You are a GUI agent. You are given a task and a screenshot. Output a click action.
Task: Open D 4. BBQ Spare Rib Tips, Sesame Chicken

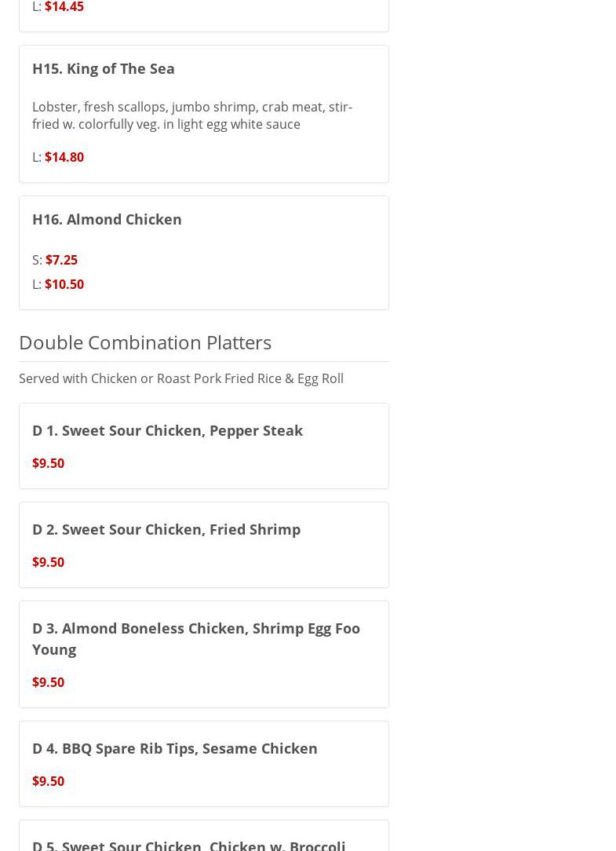click(175, 748)
